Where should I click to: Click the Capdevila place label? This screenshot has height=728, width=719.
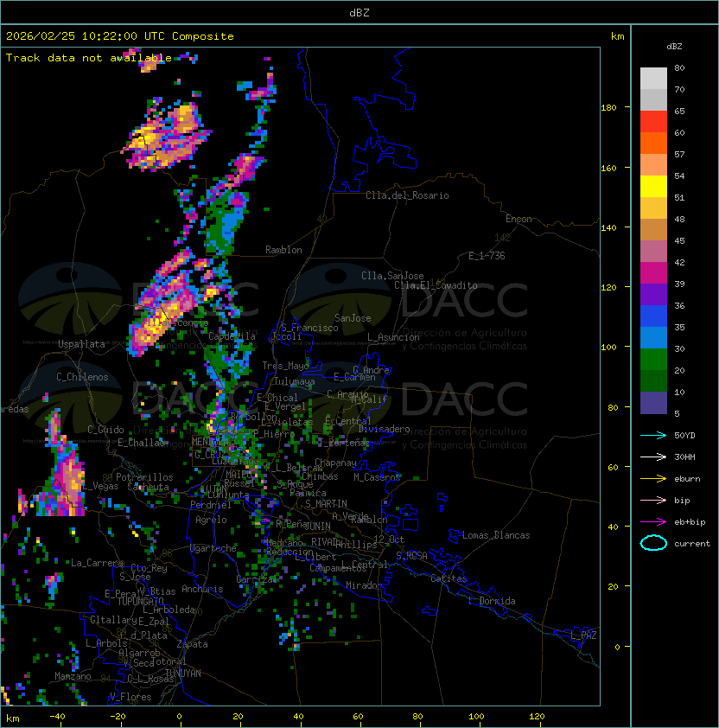(232, 336)
